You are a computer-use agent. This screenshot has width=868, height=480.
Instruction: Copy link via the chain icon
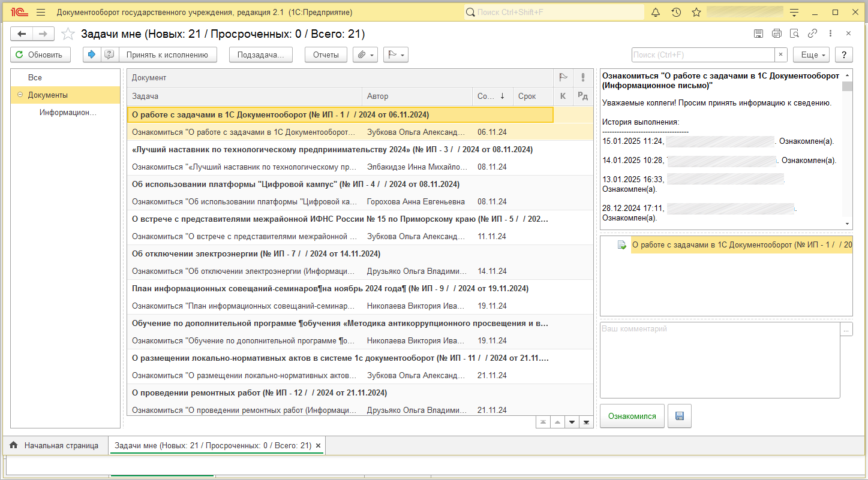pos(813,34)
